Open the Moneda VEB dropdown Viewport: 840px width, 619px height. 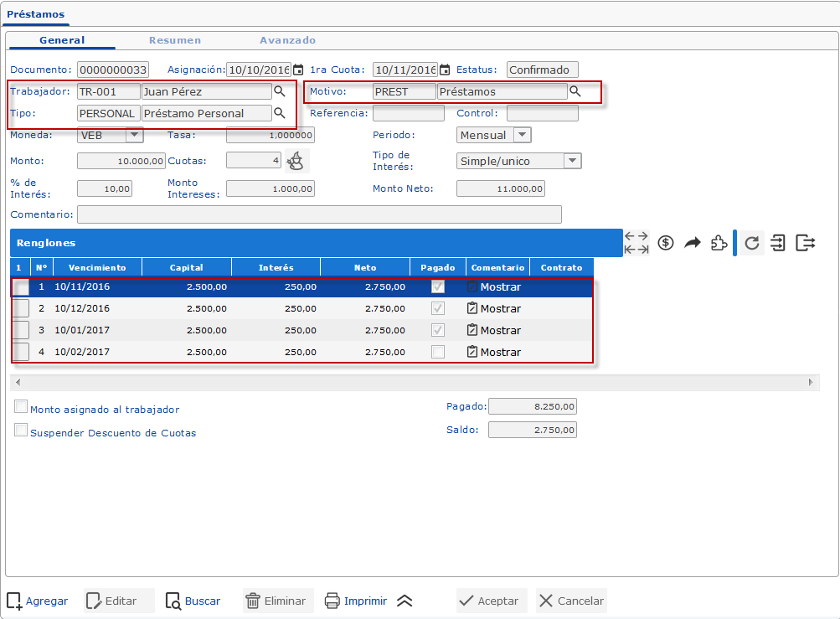[134, 135]
